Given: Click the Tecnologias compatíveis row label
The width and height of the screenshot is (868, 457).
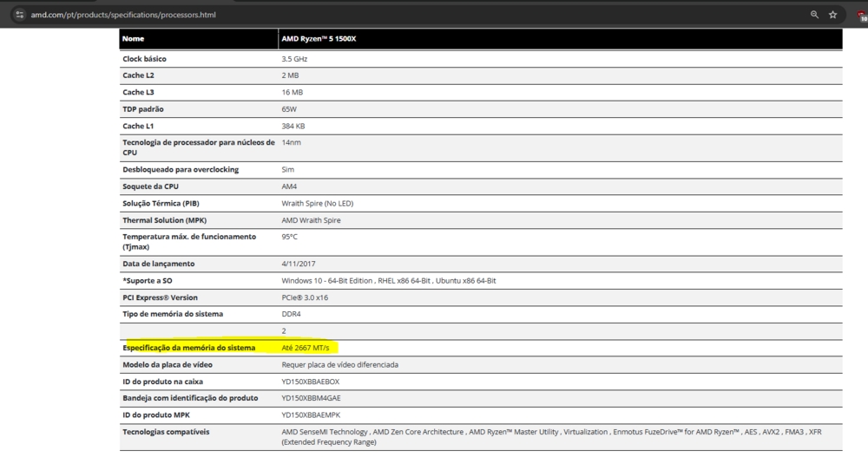Looking at the screenshot, I should pos(166,432).
